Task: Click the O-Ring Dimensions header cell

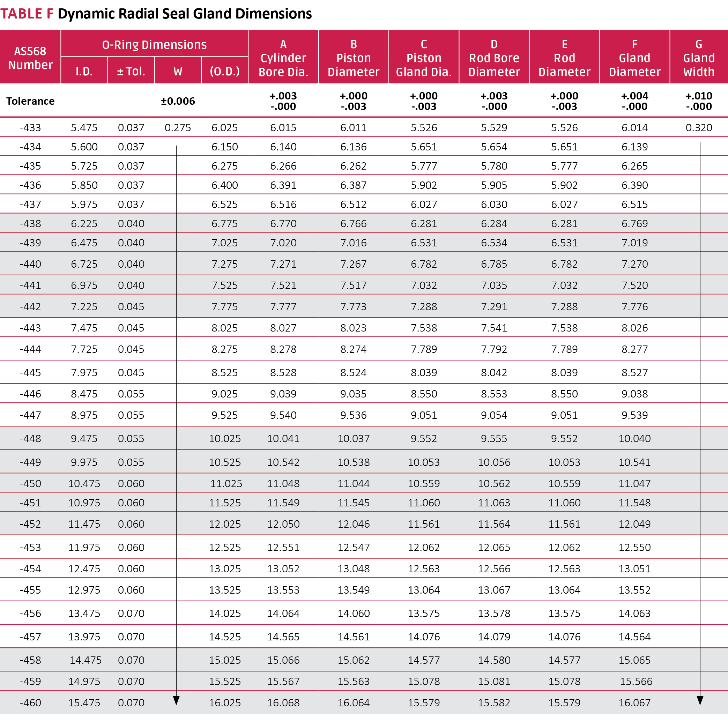Action: [x=154, y=44]
